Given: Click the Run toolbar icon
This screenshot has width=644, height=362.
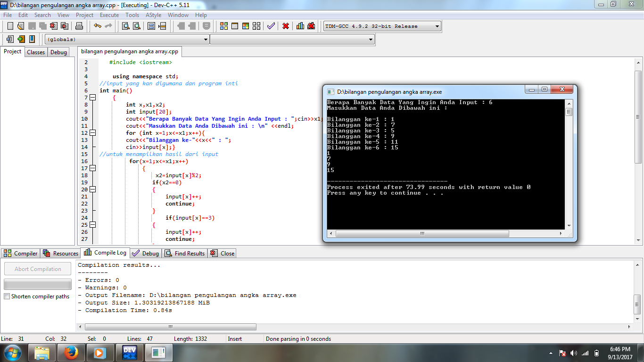Looking at the screenshot, I should 234,26.
